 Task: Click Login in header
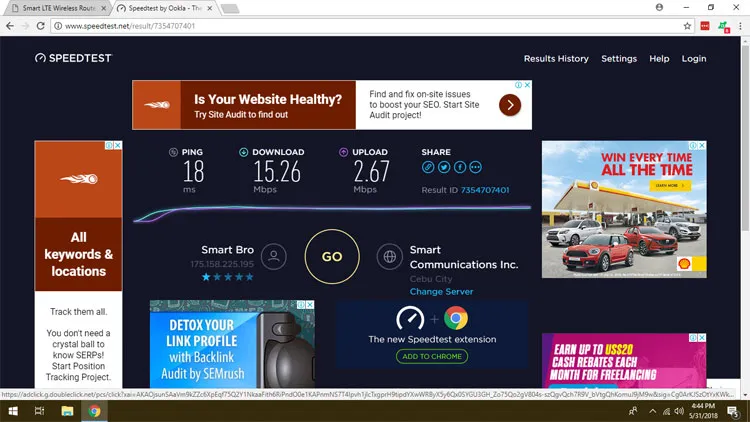point(694,58)
